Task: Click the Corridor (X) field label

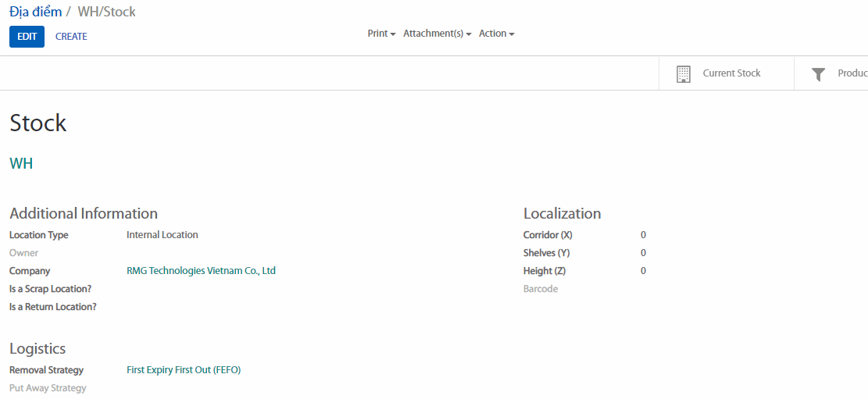Action: point(548,235)
